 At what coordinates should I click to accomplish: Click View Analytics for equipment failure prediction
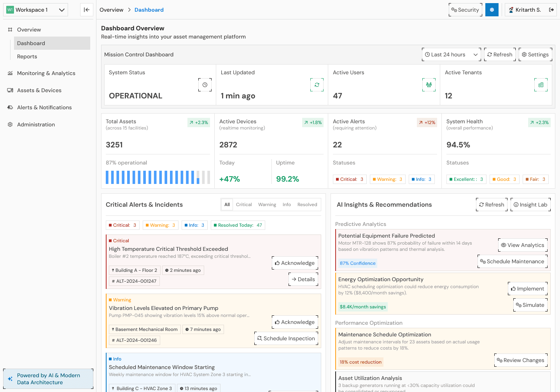(523, 245)
